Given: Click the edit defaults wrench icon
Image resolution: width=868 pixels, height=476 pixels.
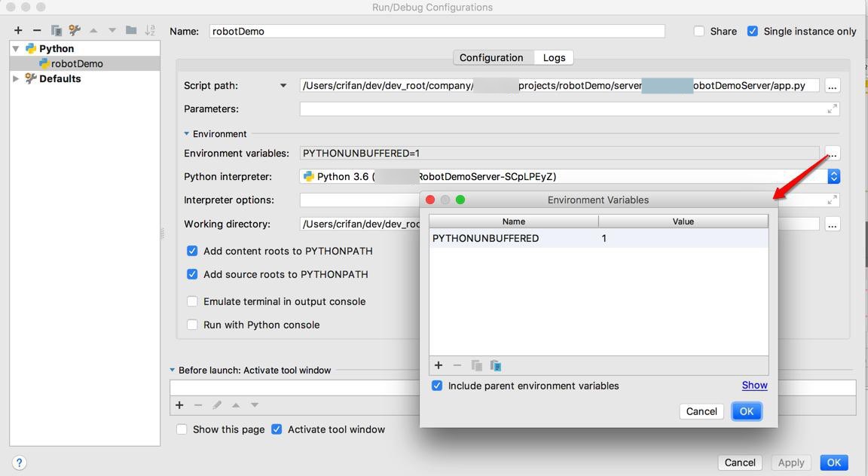Looking at the screenshot, I should [x=75, y=30].
